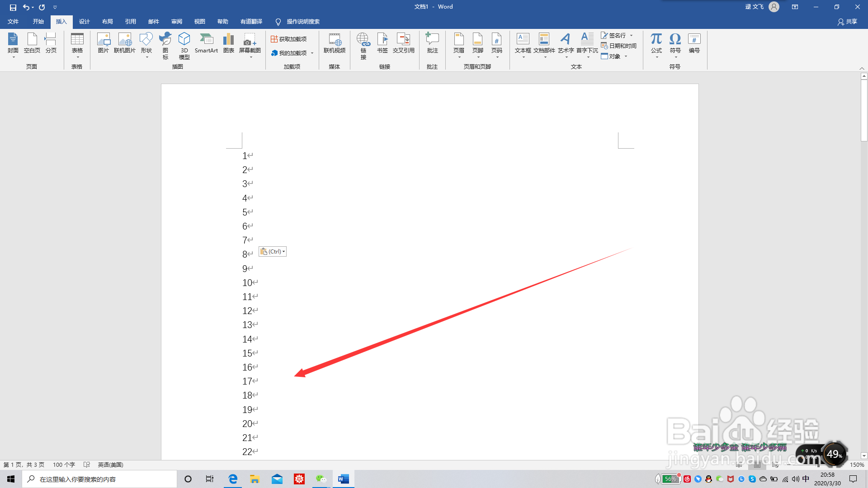Viewport: 868px width, 488px height.
Task: Click the Windows taskbar search box
Action: (x=99, y=479)
